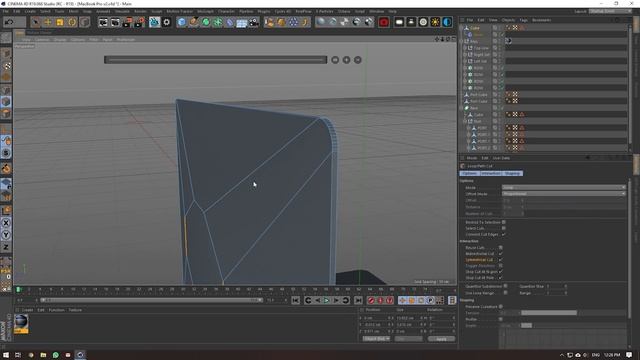Select the material thumbnail in Material Manager
Image resolution: width=640 pixels, height=360 pixels.
21,324
